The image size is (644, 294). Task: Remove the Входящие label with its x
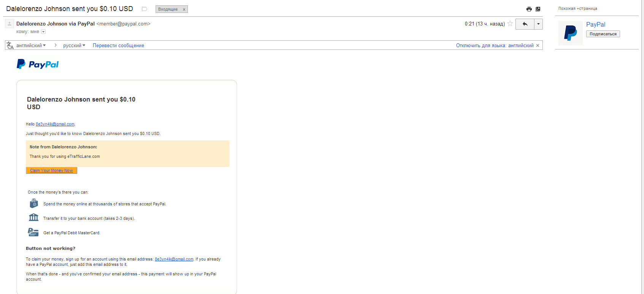tap(184, 10)
